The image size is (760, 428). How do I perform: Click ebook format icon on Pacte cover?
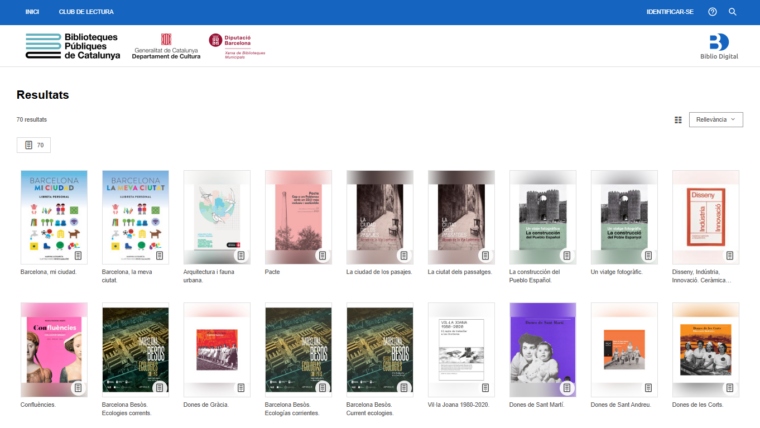(323, 256)
